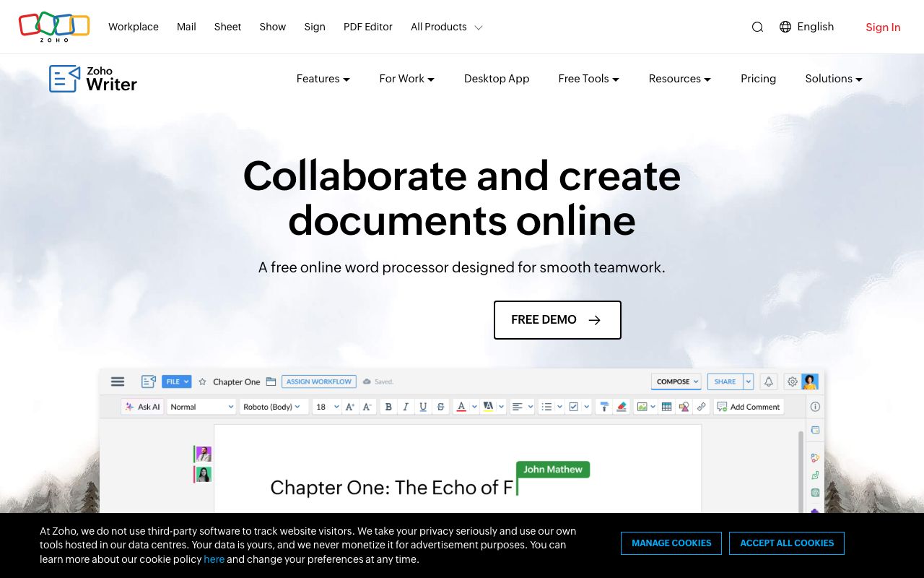Increase font size with A+ icon
Screen dimensions: 924x578
pyautogui.click(x=350, y=407)
